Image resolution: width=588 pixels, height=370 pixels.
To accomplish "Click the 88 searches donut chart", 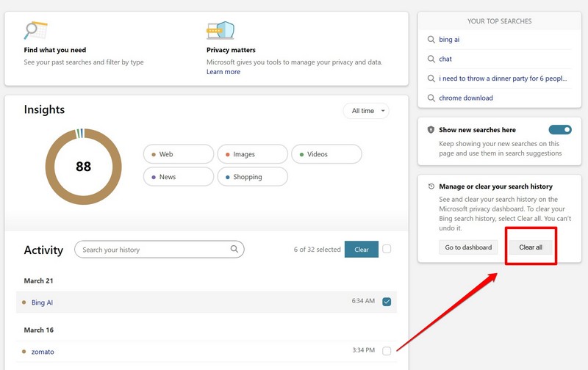I will pyautogui.click(x=83, y=167).
